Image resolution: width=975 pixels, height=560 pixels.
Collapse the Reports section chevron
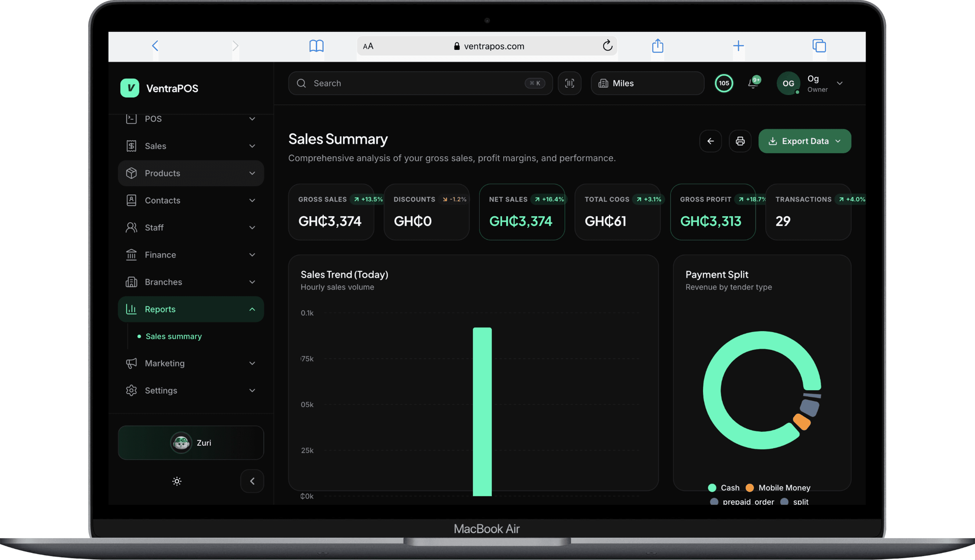click(x=252, y=309)
